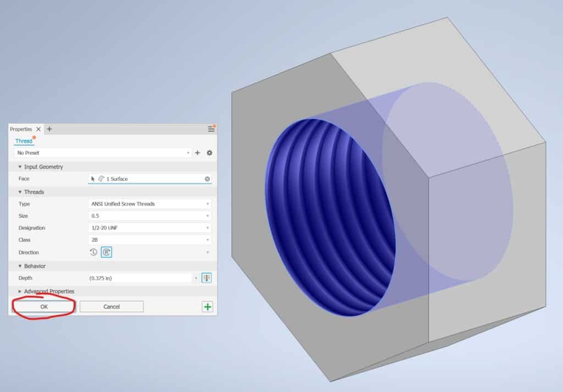Open the Designation dropdown
This screenshot has width=563, height=392.
tap(150, 228)
